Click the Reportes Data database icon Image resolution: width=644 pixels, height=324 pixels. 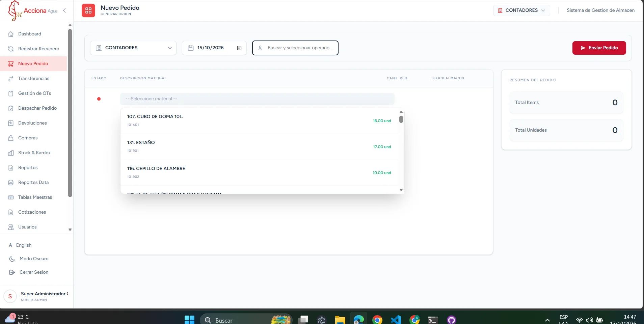[11, 183]
